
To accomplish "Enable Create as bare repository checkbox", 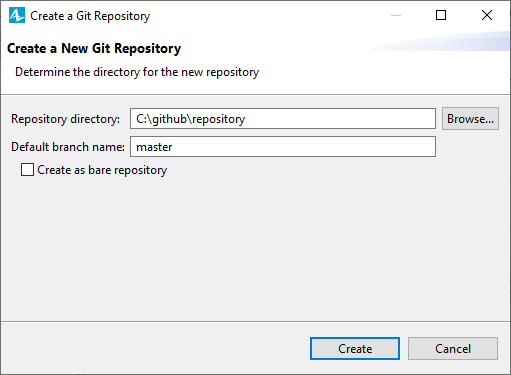I will [27, 169].
